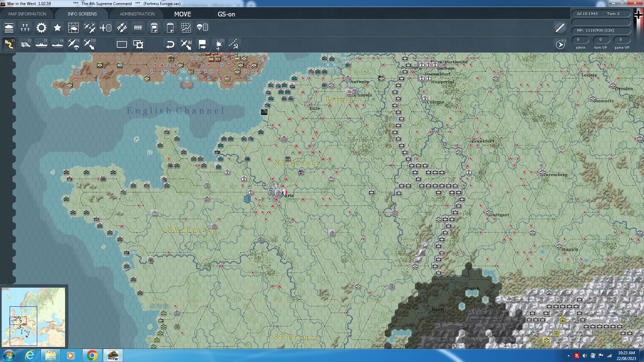
Task: Open the MAP INFORMATION tab
Action: coord(27,14)
